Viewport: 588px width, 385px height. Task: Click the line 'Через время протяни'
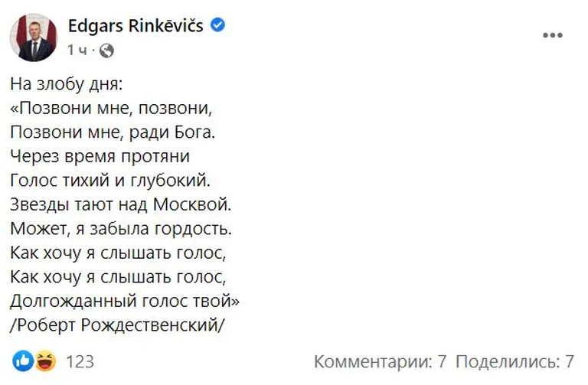pyautogui.click(x=100, y=156)
